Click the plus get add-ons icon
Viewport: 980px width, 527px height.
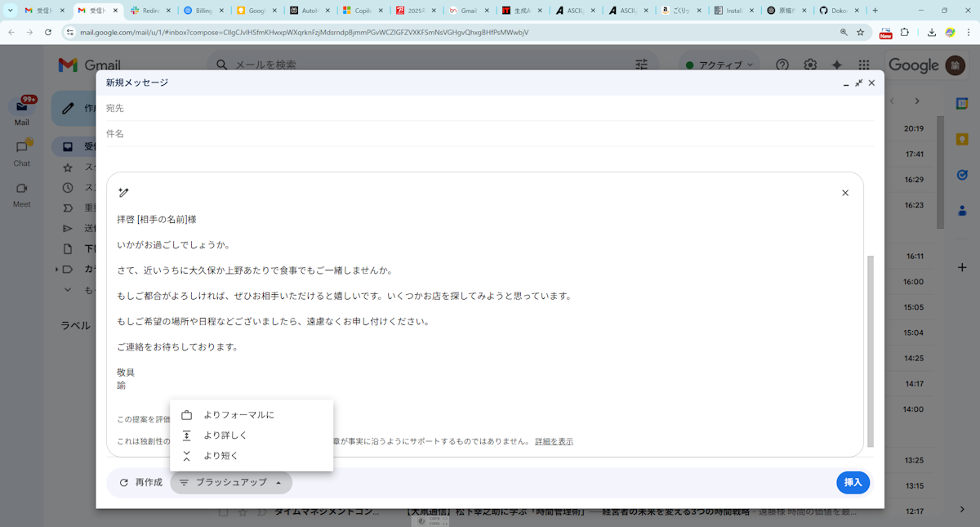click(x=962, y=267)
